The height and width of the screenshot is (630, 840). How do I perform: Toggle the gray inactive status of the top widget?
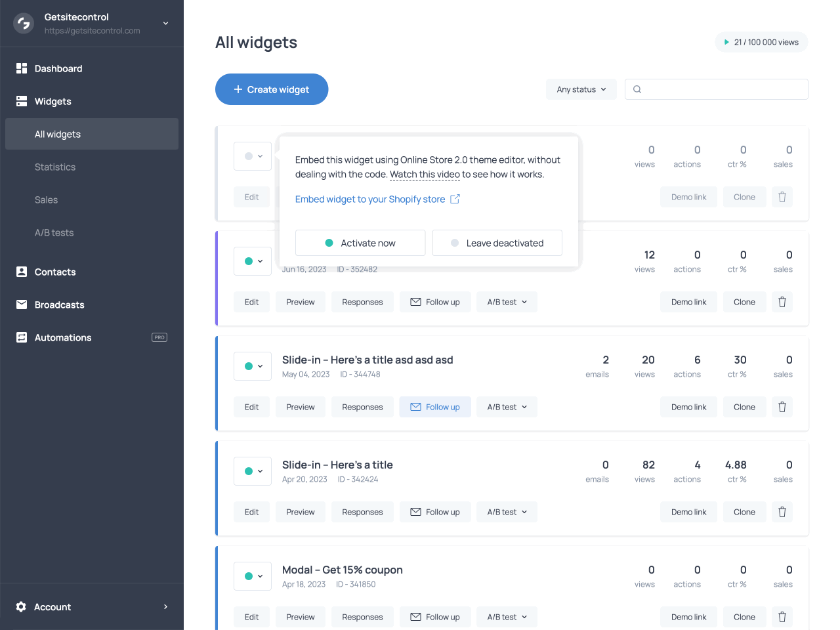(253, 156)
